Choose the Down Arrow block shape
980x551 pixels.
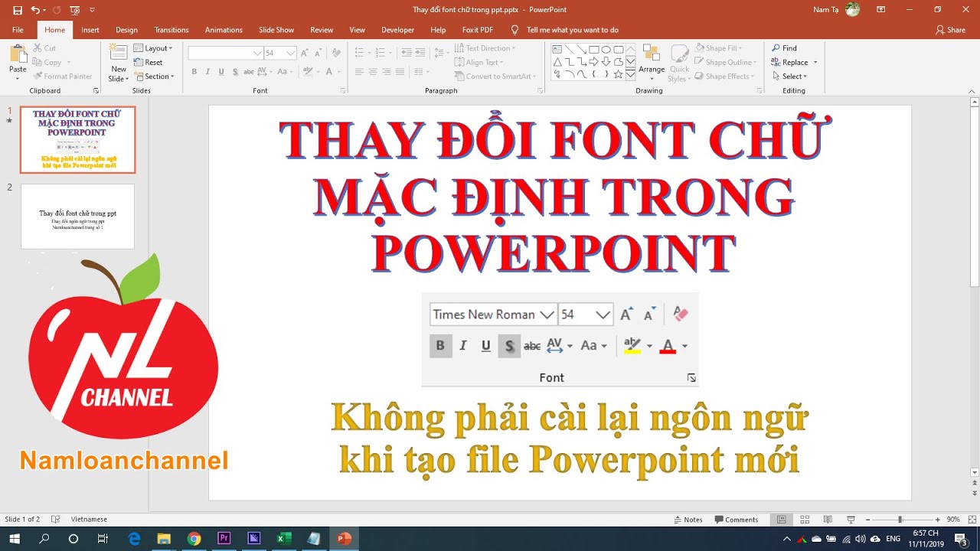(x=606, y=62)
